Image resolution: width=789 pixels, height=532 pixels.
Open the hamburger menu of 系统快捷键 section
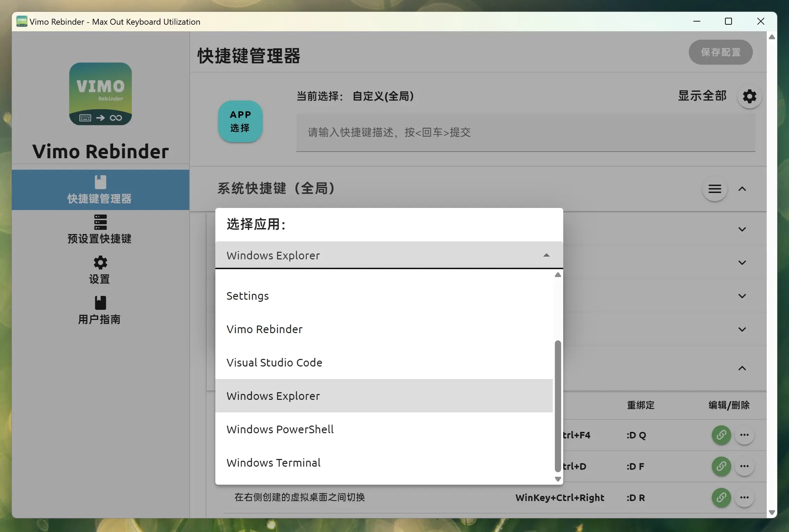click(x=715, y=189)
